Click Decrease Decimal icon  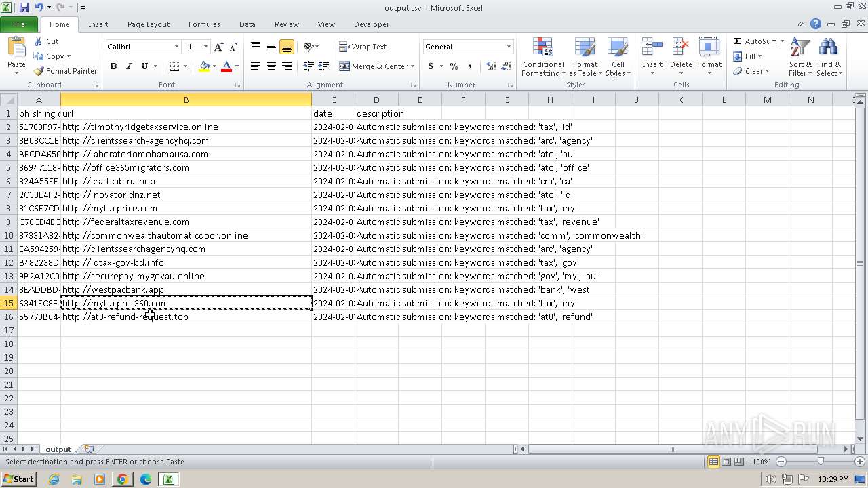coord(507,66)
